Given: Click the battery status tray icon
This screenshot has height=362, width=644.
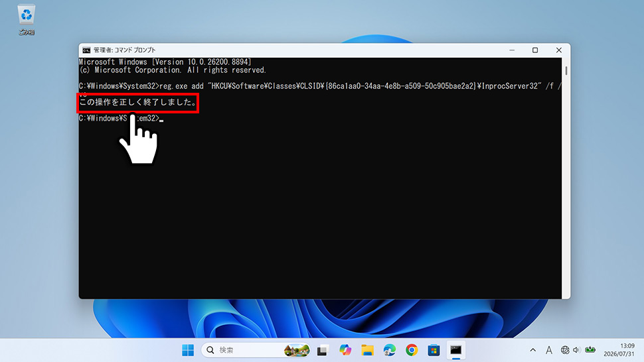Looking at the screenshot, I should [590, 349].
